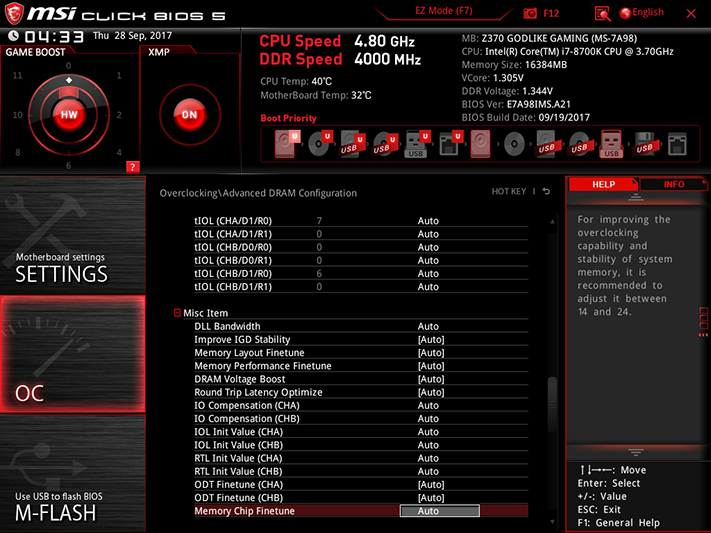This screenshot has height=533, width=711.
Task: Select legacy optical drive boot icon
Action: (x=514, y=144)
